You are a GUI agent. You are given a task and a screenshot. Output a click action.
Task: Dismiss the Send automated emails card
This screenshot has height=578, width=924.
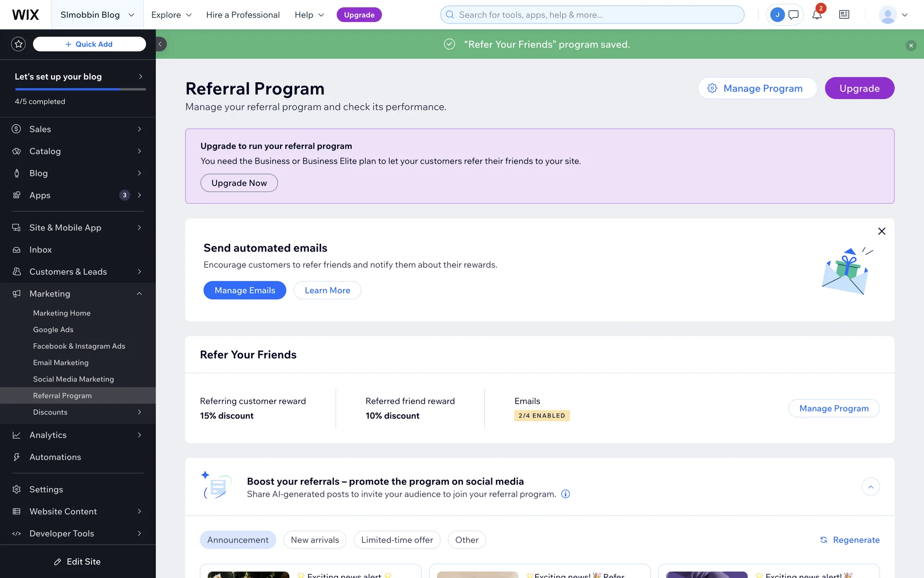pos(881,231)
